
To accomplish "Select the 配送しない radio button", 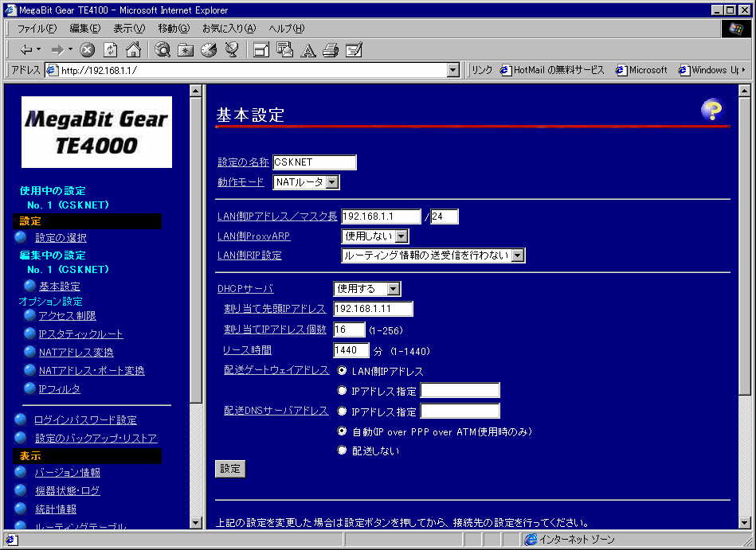I will (x=342, y=451).
